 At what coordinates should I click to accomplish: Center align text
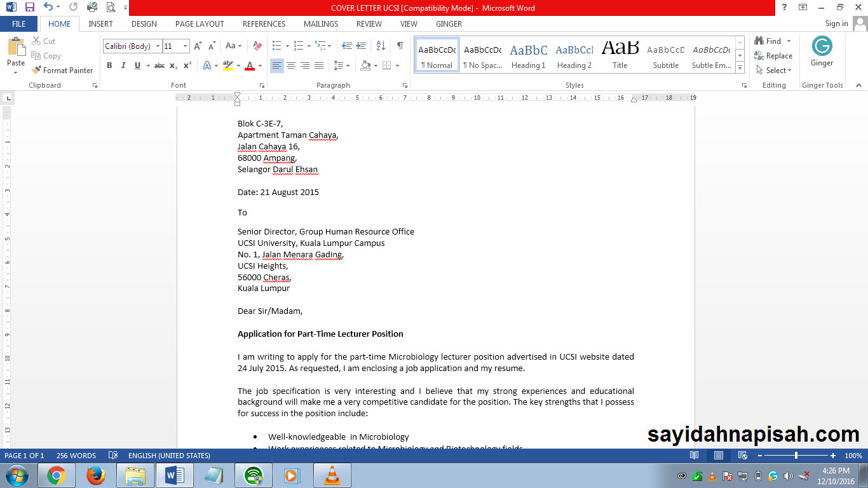tap(291, 65)
